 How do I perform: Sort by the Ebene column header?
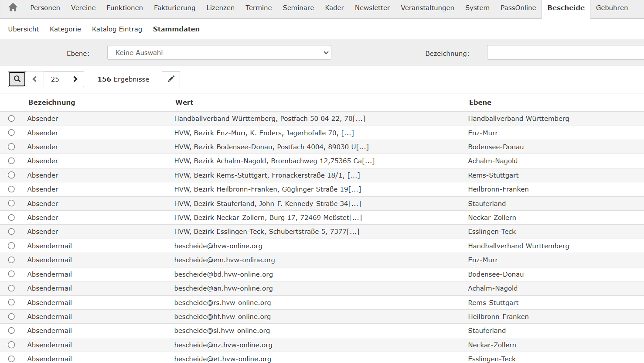coord(480,103)
